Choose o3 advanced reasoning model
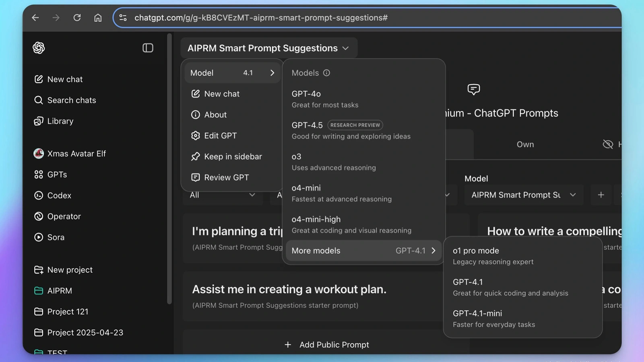 (363, 162)
